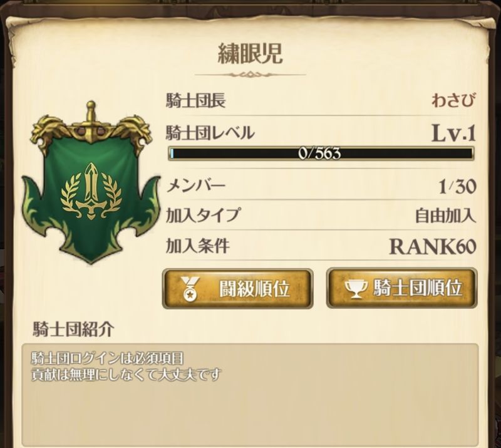Click the 騎士団紹介 section heading
The image size is (501, 448).
point(73,329)
